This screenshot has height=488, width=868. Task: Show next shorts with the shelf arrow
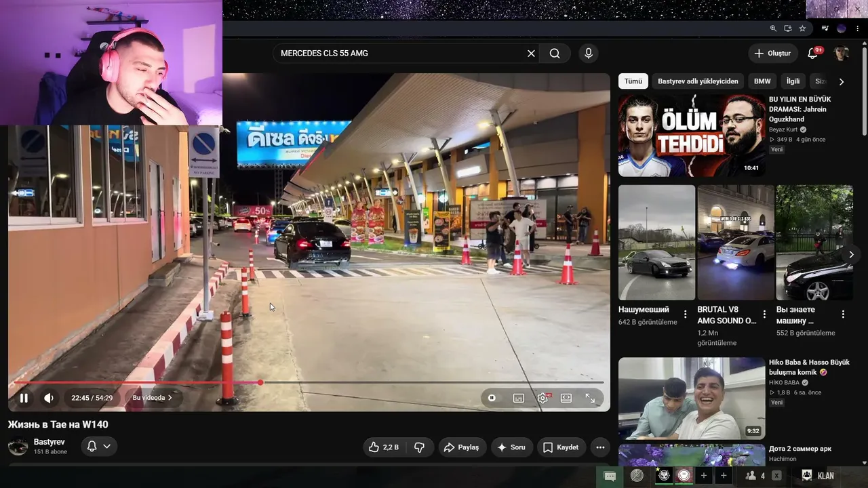click(851, 255)
